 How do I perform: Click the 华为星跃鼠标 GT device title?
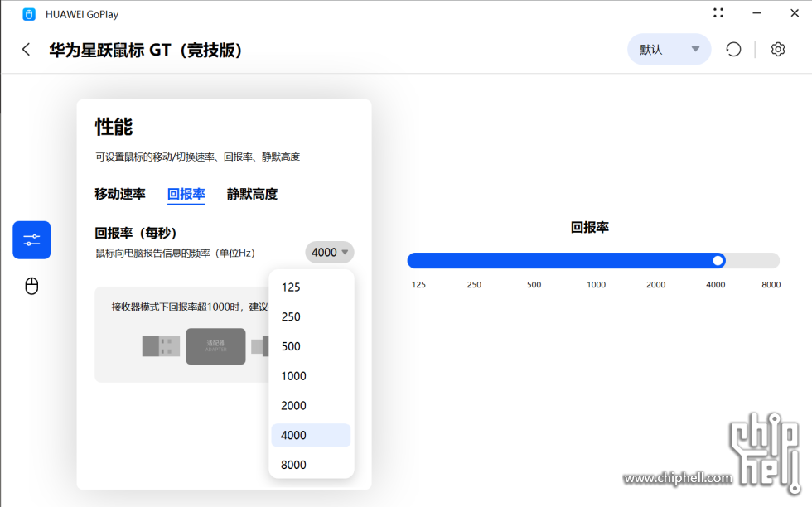146,51
